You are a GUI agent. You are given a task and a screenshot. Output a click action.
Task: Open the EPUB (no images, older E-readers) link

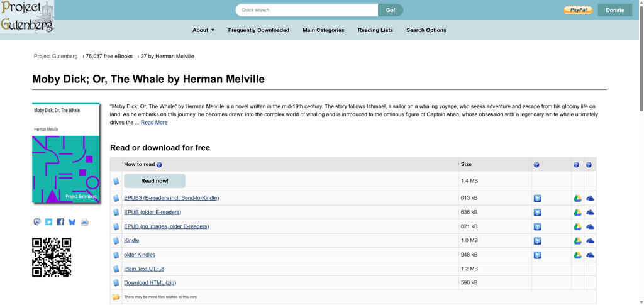pyautogui.click(x=166, y=226)
